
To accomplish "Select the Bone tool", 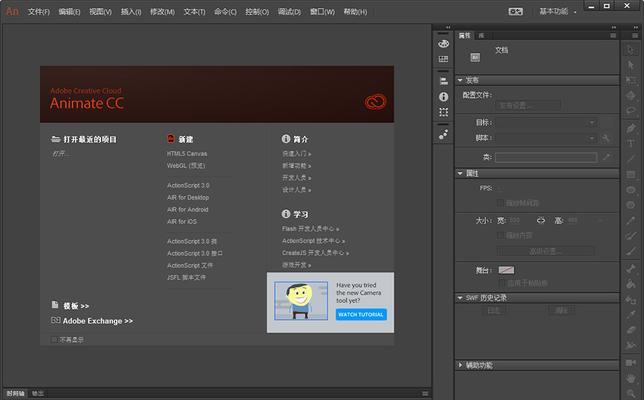I will [631, 269].
